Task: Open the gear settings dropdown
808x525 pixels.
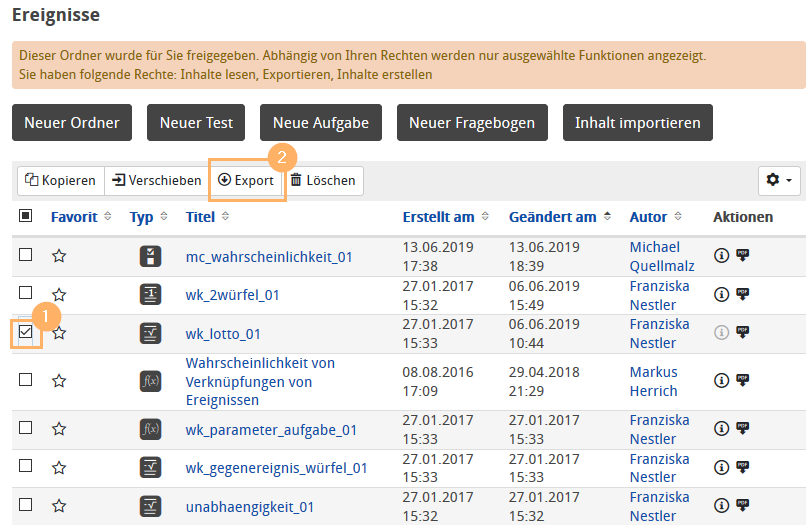Action: (x=778, y=180)
